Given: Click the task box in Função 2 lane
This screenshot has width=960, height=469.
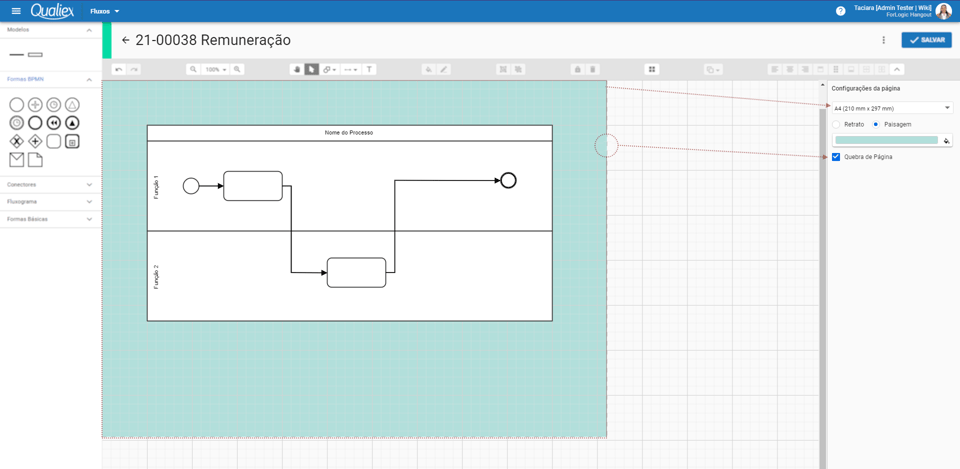Looking at the screenshot, I should 356,272.
